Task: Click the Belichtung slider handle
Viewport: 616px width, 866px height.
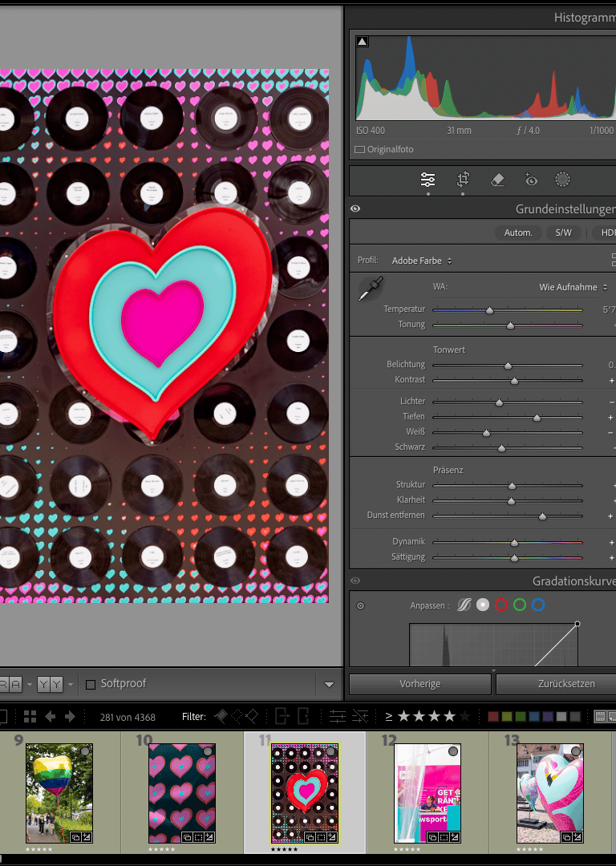Action: click(x=508, y=365)
